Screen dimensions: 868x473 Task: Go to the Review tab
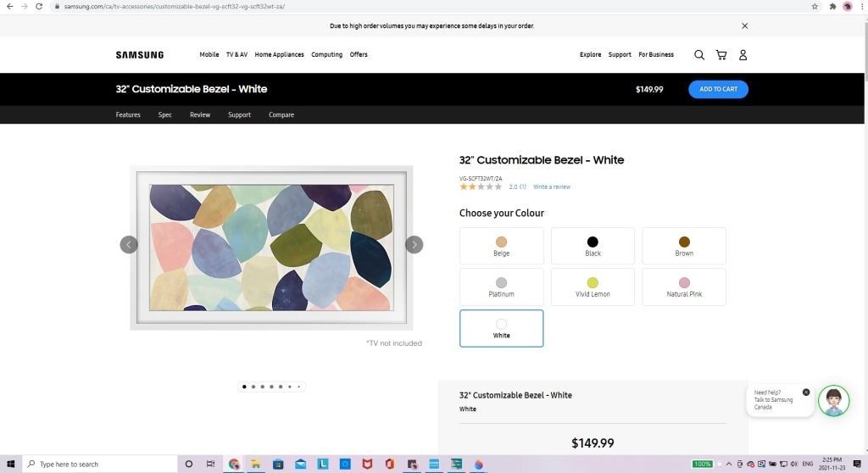[x=200, y=114]
